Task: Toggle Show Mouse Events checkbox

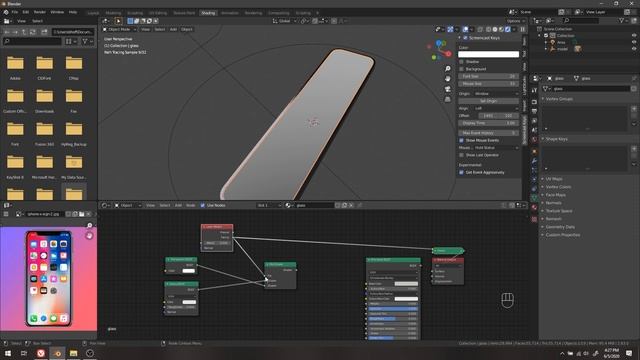Action: 462,140
